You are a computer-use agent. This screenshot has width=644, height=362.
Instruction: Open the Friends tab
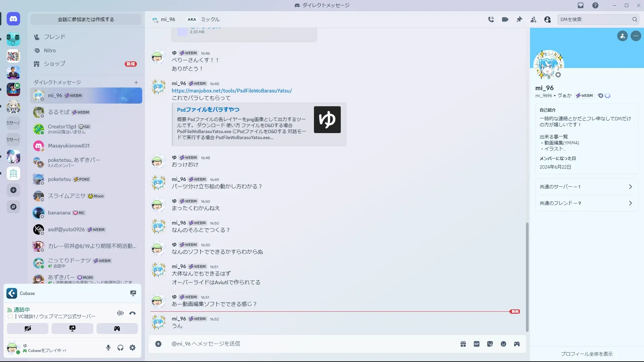(54, 37)
